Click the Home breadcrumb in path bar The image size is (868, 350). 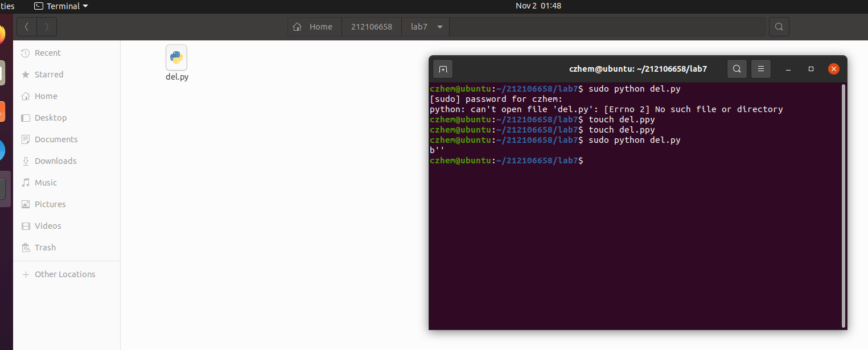[315, 26]
